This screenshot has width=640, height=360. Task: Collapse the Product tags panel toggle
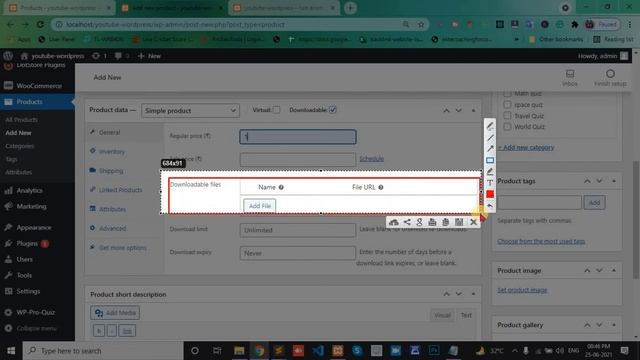pyautogui.click(x=614, y=181)
